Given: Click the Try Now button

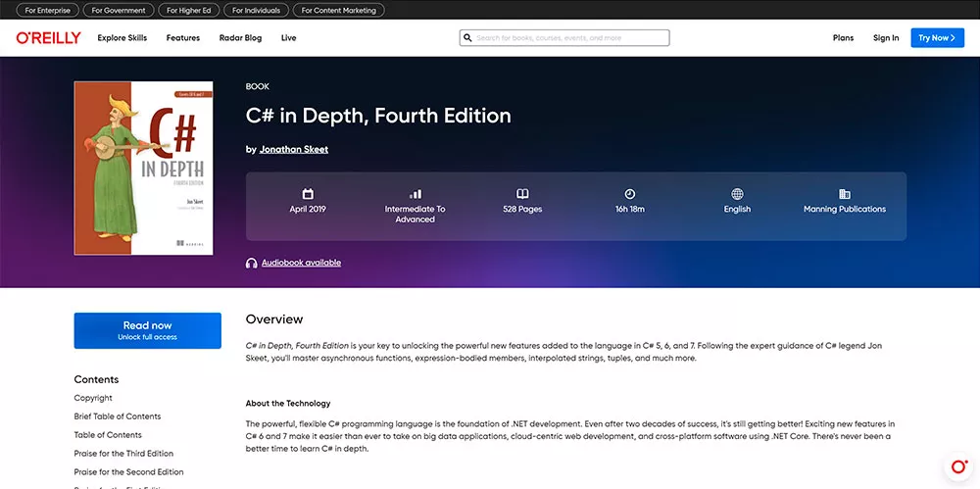Looking at the screenshot, I should [937, 38].
